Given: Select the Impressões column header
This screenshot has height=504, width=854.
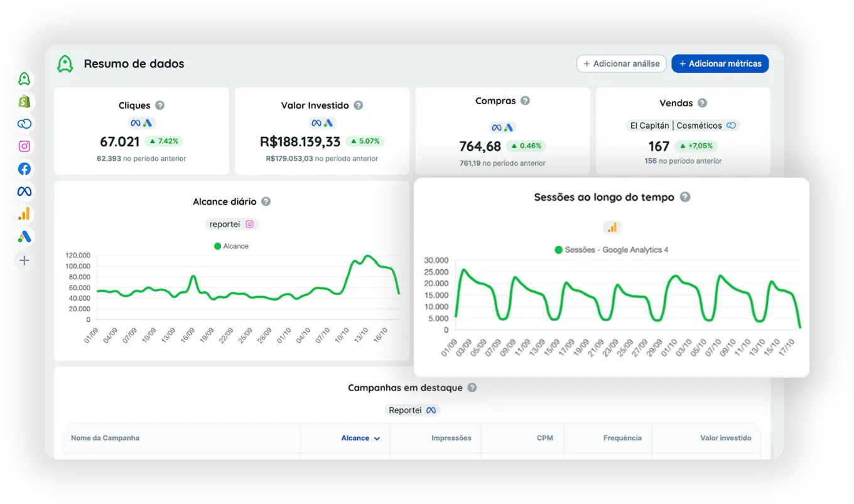Looking at the screenshot, I should point(451,438).
